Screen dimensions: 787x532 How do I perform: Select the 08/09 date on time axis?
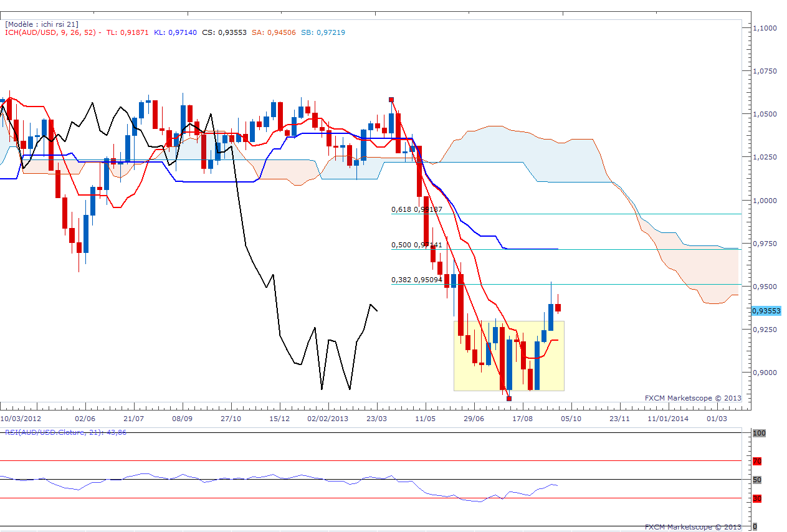coord(182,419)
